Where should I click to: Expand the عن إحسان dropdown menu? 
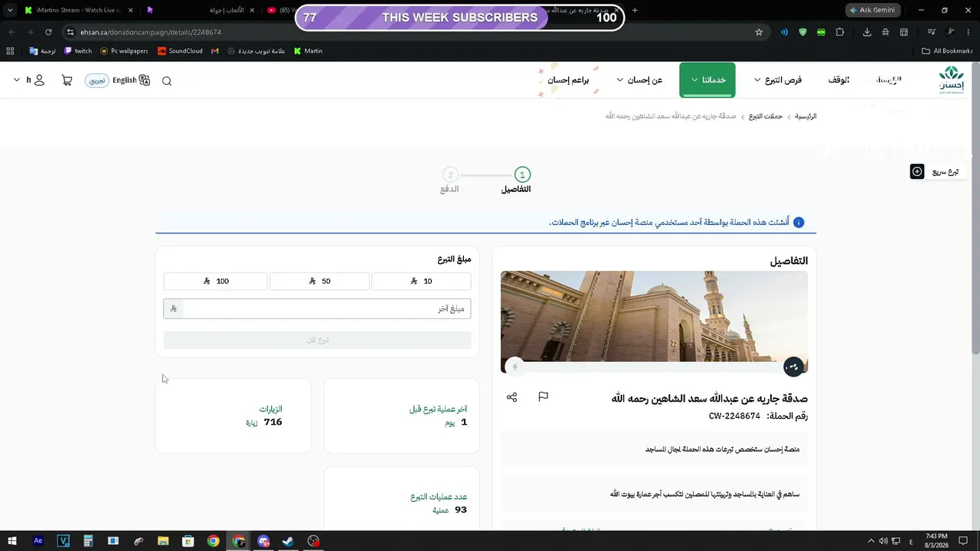639,80
